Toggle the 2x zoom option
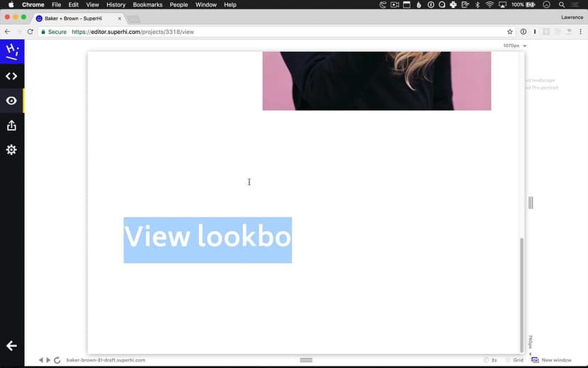 click(490, 360)
